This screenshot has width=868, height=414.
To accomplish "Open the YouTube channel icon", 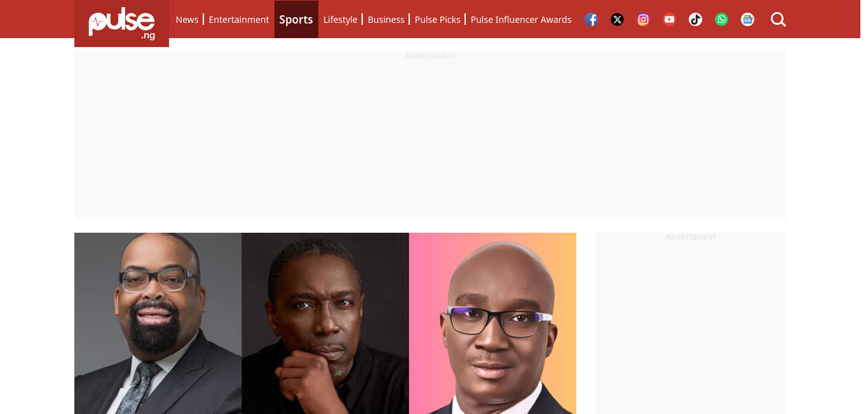I will [669, 20].
